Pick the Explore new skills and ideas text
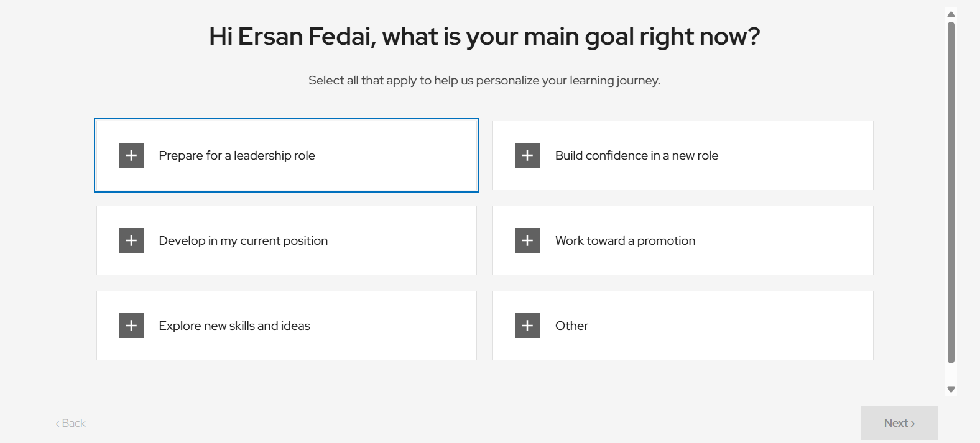 click(234, 326)
